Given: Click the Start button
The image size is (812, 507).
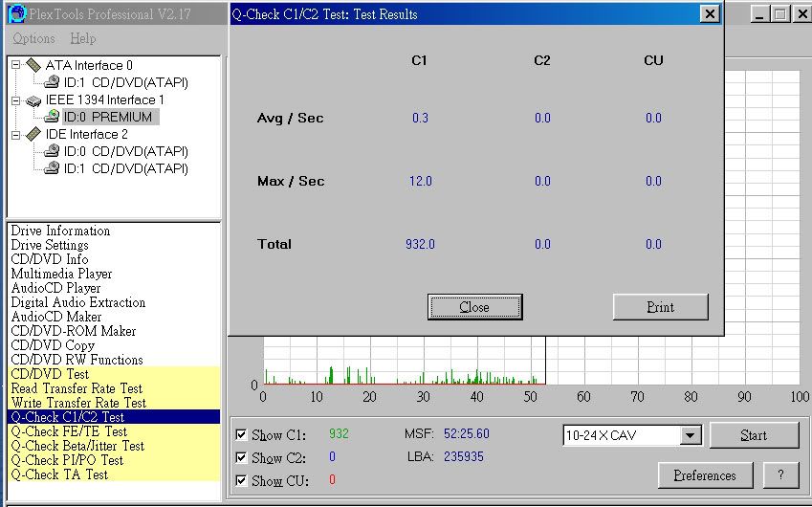Looking at the screenshot, I should click(x=754, y=435).
